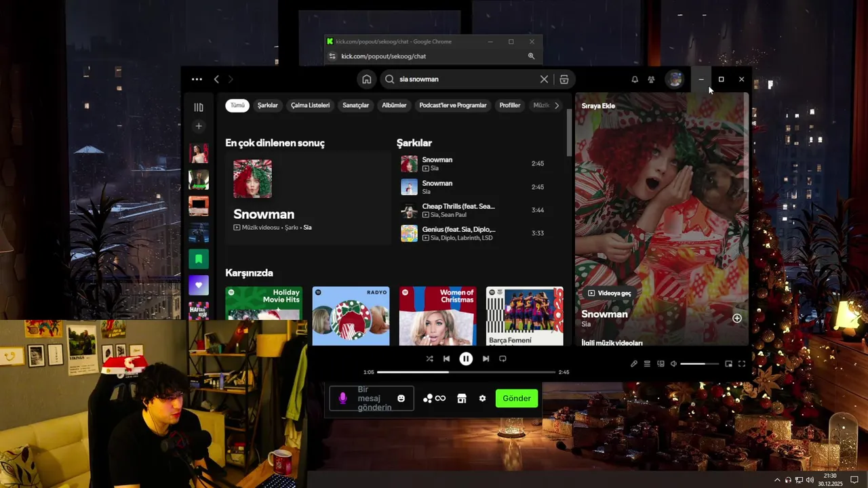Open emoji picker in Kick chat
Viewport: 868px width, 488px height.
point(401,399)
